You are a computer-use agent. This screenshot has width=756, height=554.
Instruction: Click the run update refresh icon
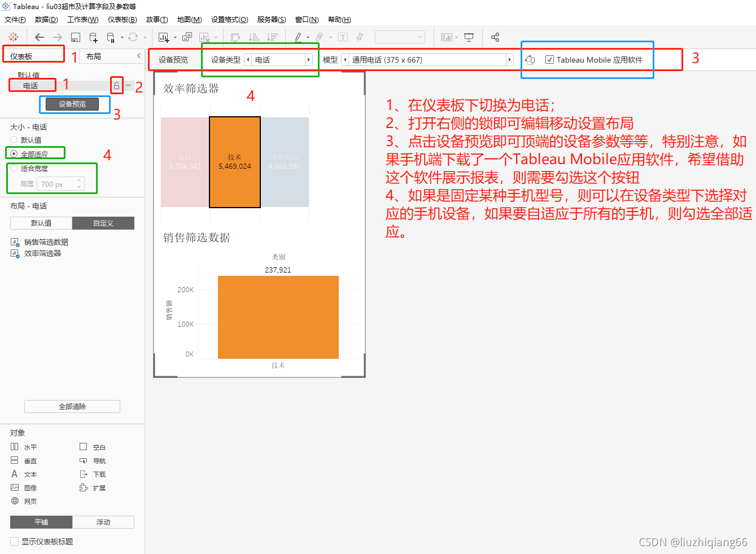point(133,37)
